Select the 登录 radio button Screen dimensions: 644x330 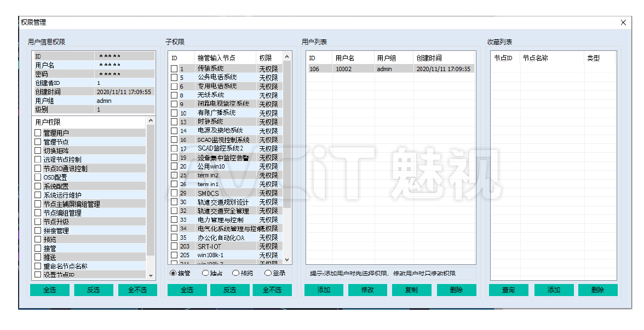point(268,273)
